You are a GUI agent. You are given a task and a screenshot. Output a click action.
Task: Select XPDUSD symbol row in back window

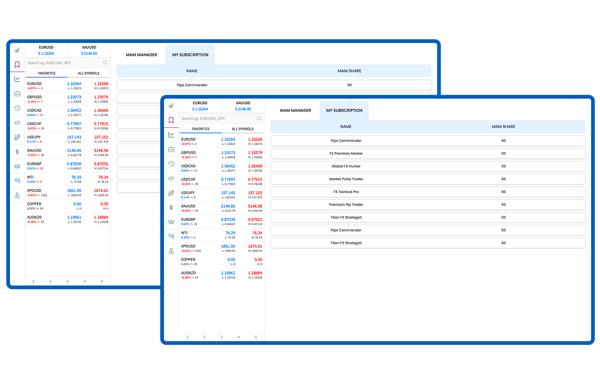click(x=68, y=192)
